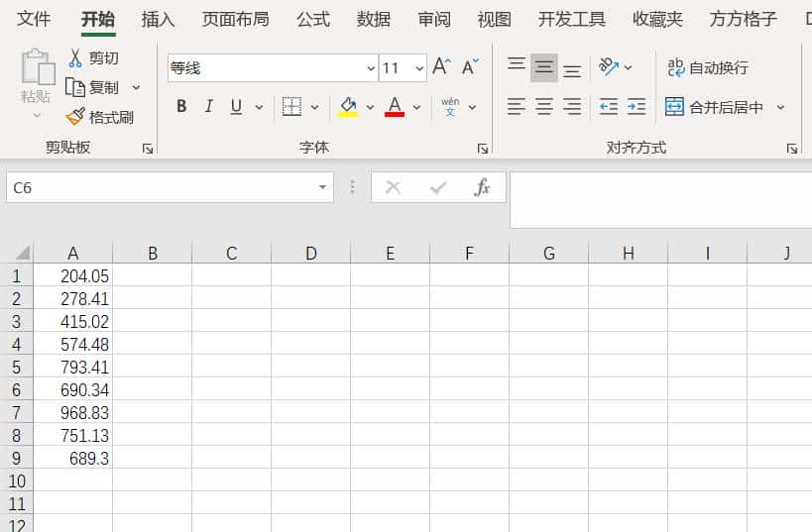Apply red font color A
Screen dimensions: 812x532
pos(395,107)
